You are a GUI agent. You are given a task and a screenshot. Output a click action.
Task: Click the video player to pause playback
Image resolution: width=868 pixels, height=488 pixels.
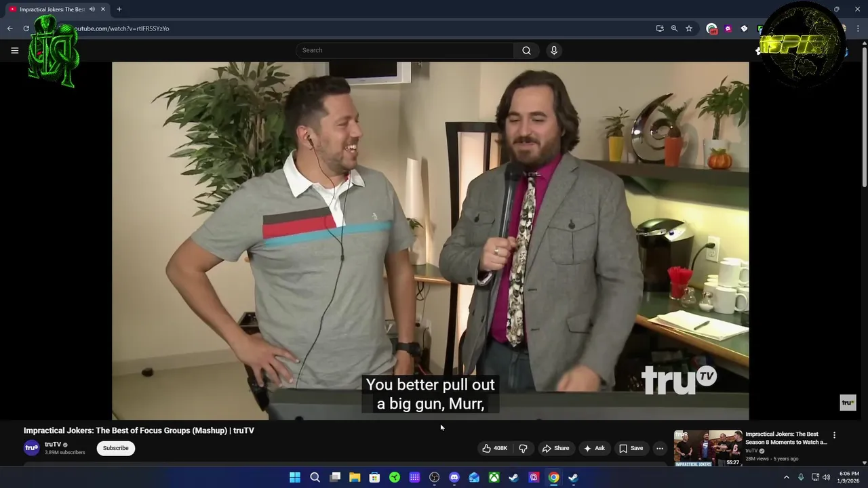431,241
